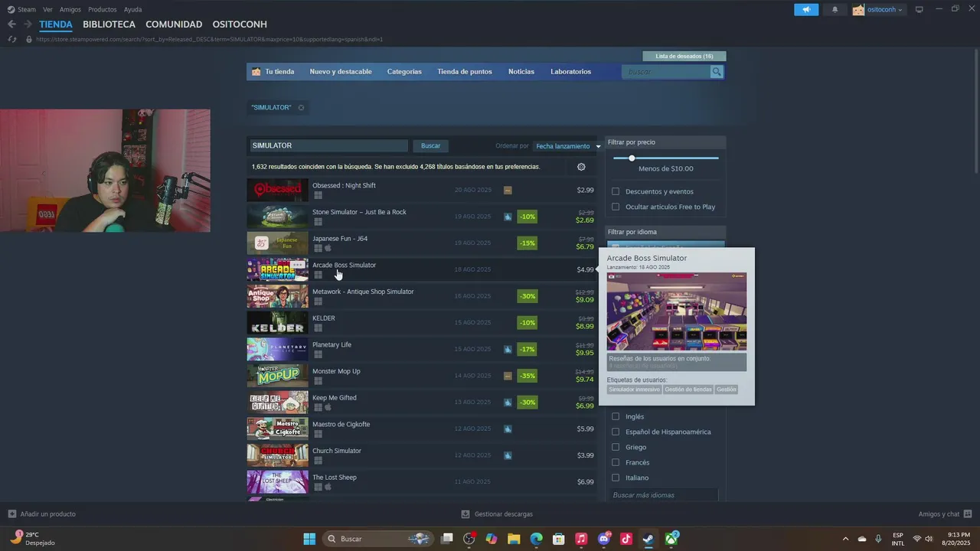Select the Griego language checkbox
The image size is (980, 551).
[x=616, y=447]
